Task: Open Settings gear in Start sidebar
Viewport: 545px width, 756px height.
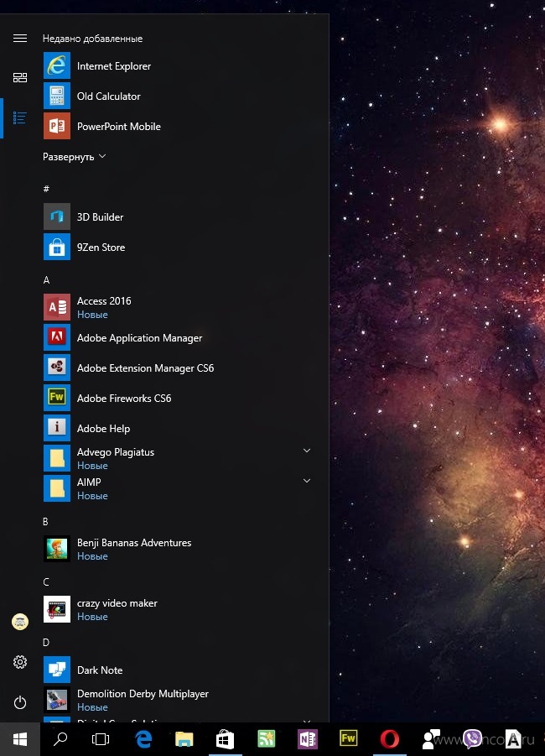Action: click(x=20, y=662)
